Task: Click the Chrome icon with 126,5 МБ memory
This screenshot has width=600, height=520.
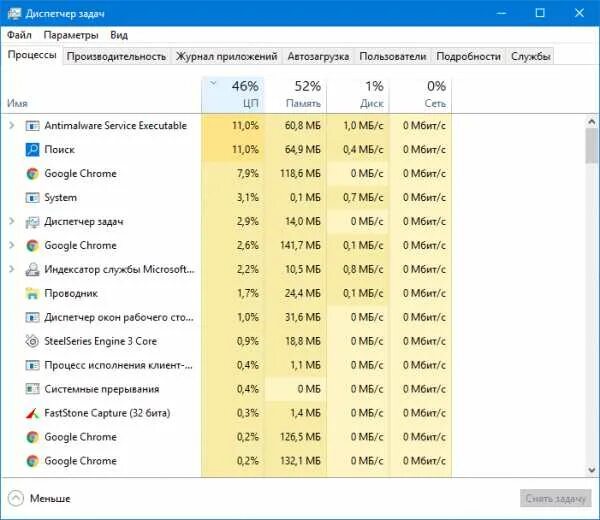Action: (32, 437)
